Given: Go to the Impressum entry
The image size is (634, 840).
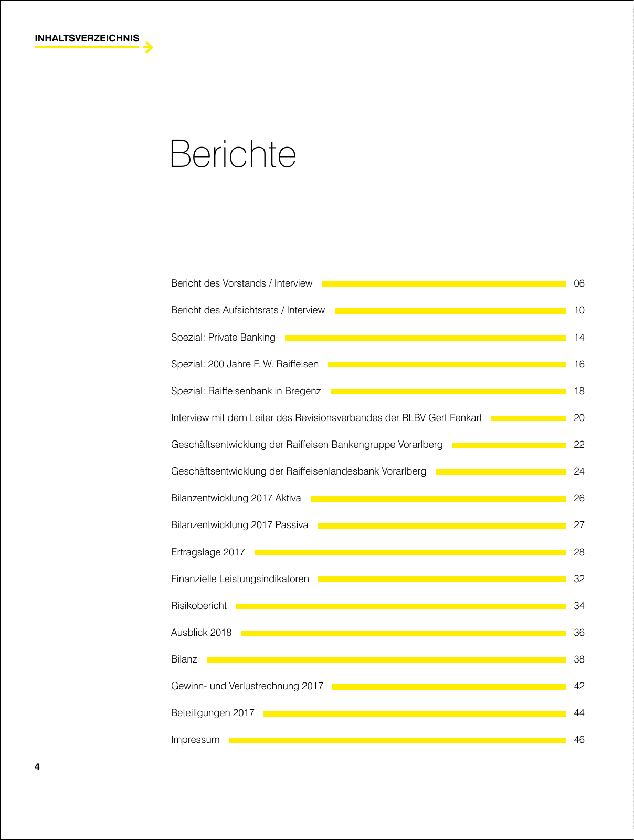Looking at the screenshot, I should point(195,740).
